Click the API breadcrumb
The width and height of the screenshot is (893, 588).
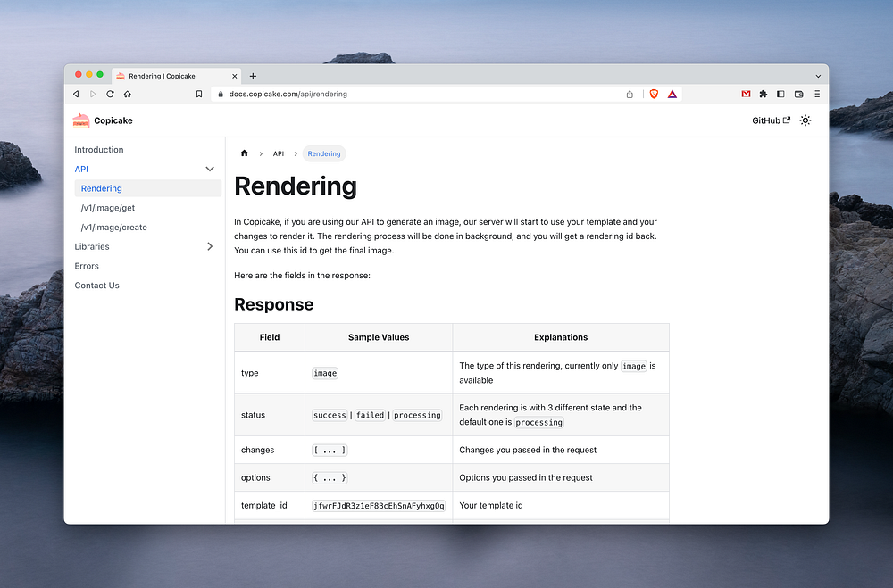click(279, 153)
